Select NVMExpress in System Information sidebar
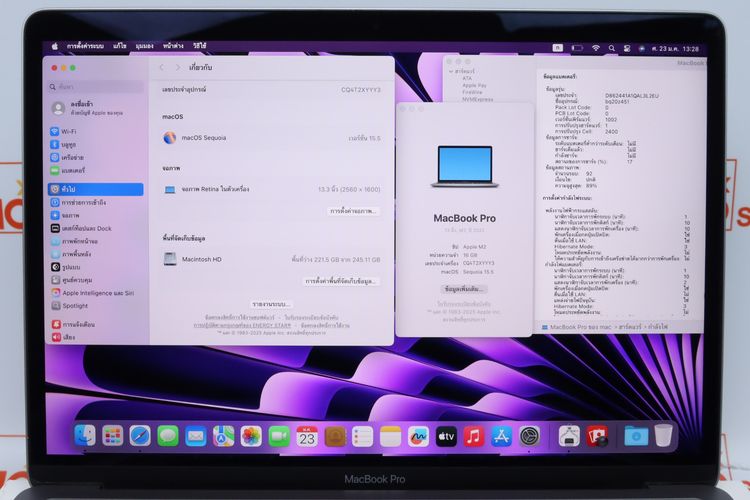 tap(477, 99)
